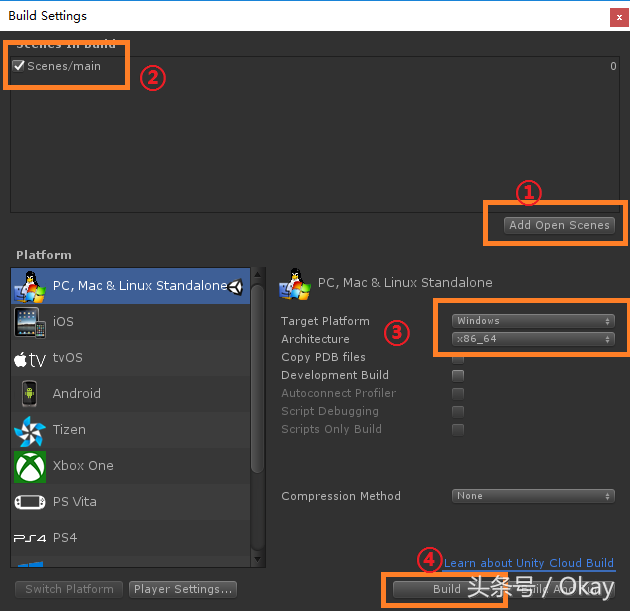This screenshot has height=611, width=630.
Task: Open the Learn about Unity Cloud Build link
Action: pyautogui.click(x=529, y=563)
